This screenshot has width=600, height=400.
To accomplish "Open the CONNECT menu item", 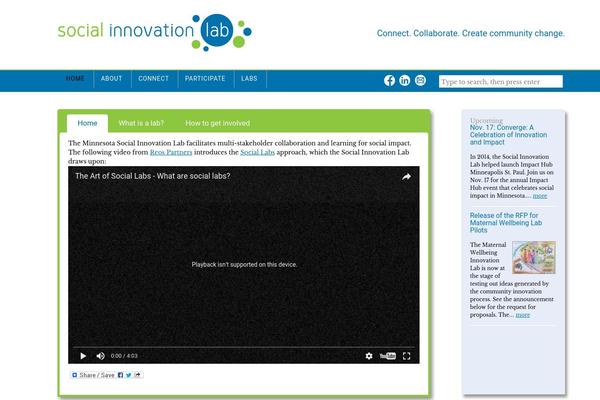I will pyautogui.click(x=153, y=78).
